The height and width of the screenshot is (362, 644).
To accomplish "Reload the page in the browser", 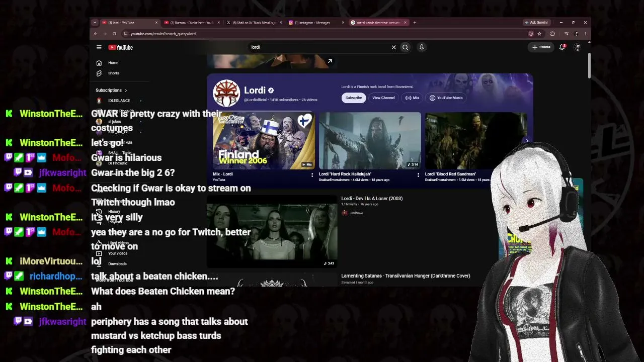I will point(114,34).
